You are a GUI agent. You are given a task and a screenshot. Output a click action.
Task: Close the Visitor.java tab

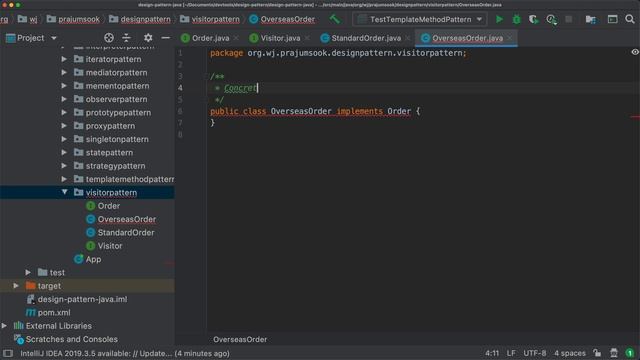click(307, 38)
